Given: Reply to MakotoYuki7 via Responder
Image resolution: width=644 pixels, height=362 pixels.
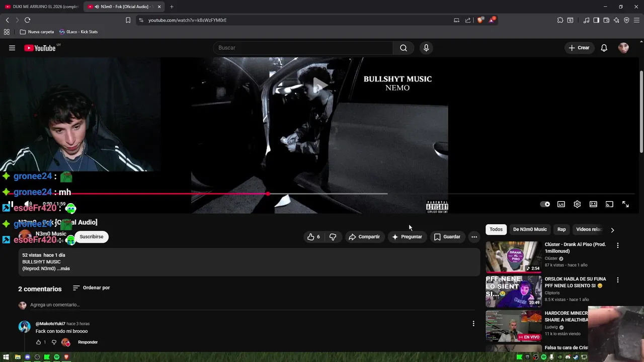Looking at the screenshot, I should tap(88, 342).
